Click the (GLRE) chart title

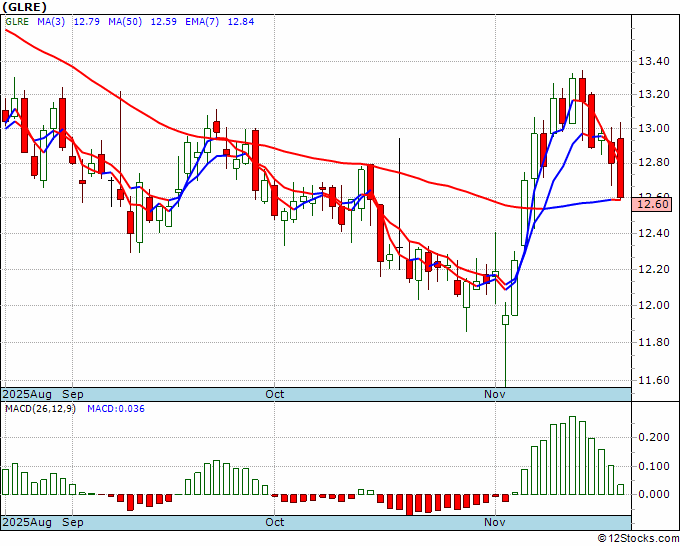tap(24, 7)
